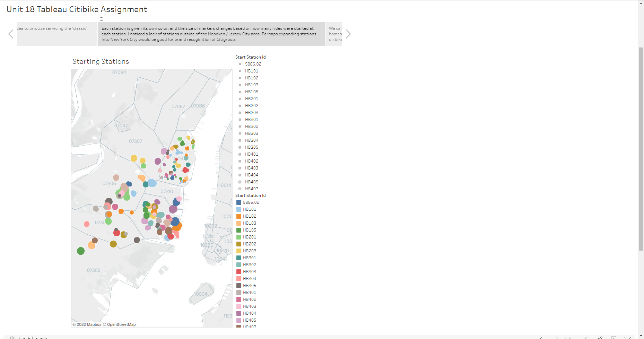Pick the HB103 light orange legend swatch
Screen dimensions: 644x339
pyautogui.click(x=239, y=223)
